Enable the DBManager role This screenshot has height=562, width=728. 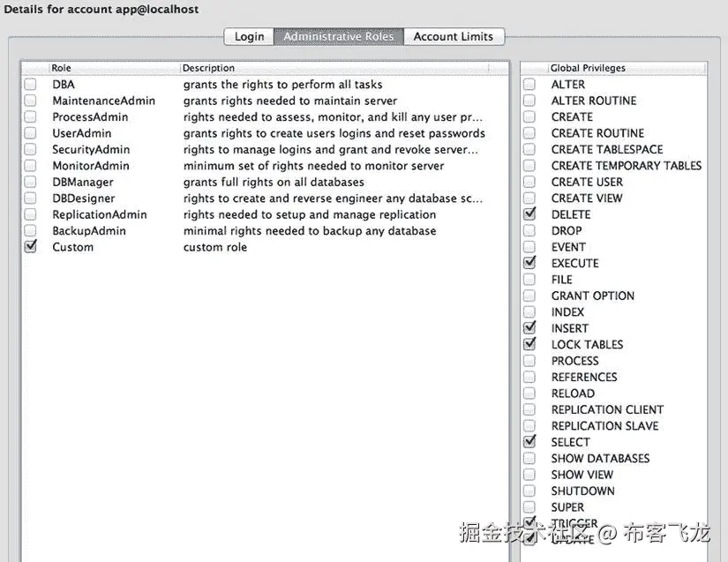click(30, 182)
